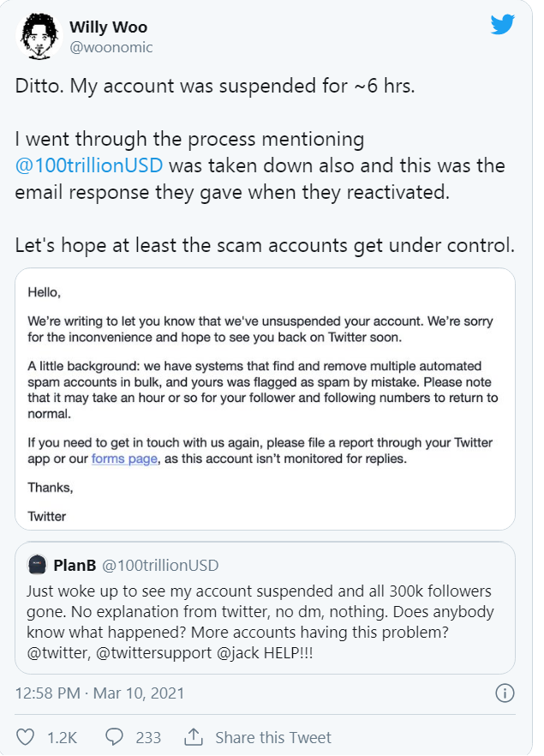Open the tweet info circle icon
This screenshot has width=544, height=756.
click(x=505, y=693)
